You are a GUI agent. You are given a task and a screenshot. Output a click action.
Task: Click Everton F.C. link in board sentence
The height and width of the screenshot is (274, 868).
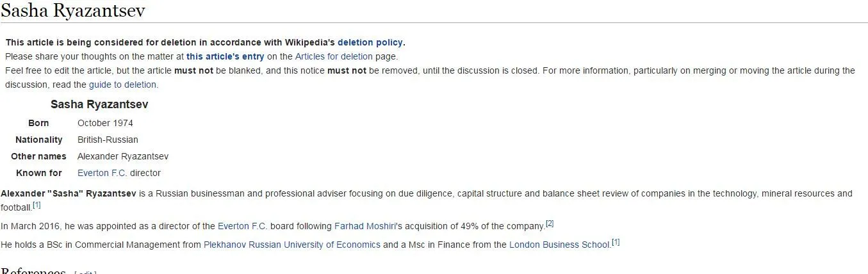243,226
